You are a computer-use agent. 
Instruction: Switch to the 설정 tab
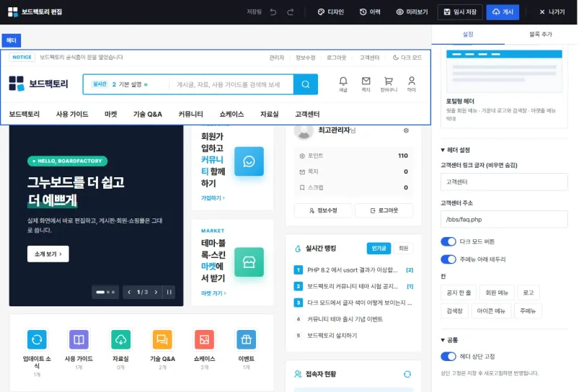468,35
